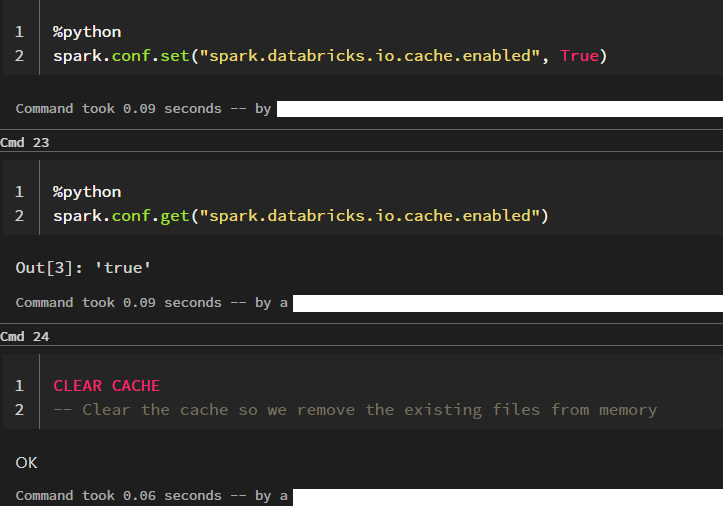Click the 'Command took 0.09 seconds' text under spark.conf.set
This screenshot has width=723, height=506.
point(119,108)
